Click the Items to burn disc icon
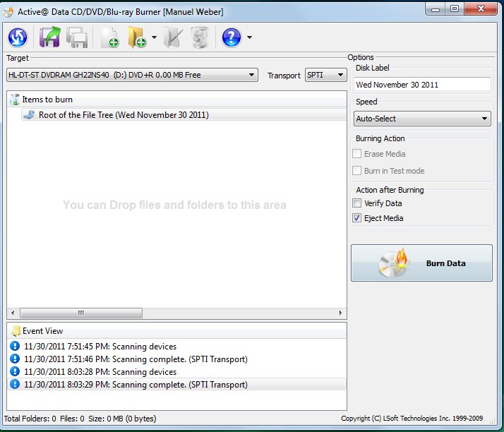This screenshot has height=432, width=504. (x=15, y=100)
